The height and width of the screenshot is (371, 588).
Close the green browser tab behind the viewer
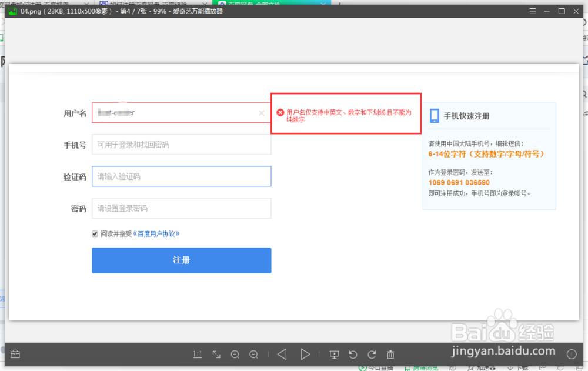[323, 4]
